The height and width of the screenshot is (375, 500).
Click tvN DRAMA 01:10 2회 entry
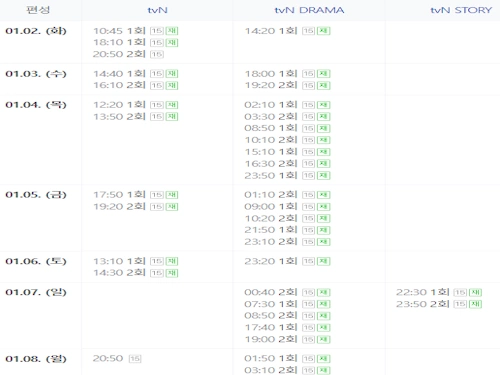tap(287, 195)
